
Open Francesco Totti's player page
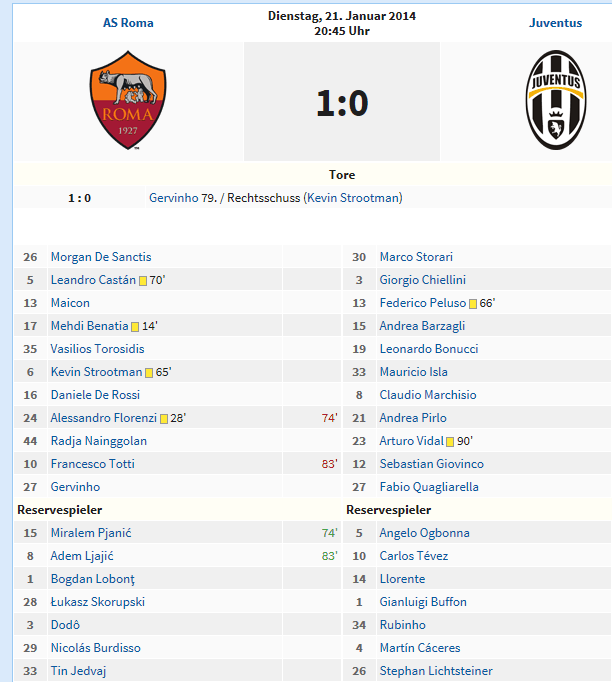92,464
